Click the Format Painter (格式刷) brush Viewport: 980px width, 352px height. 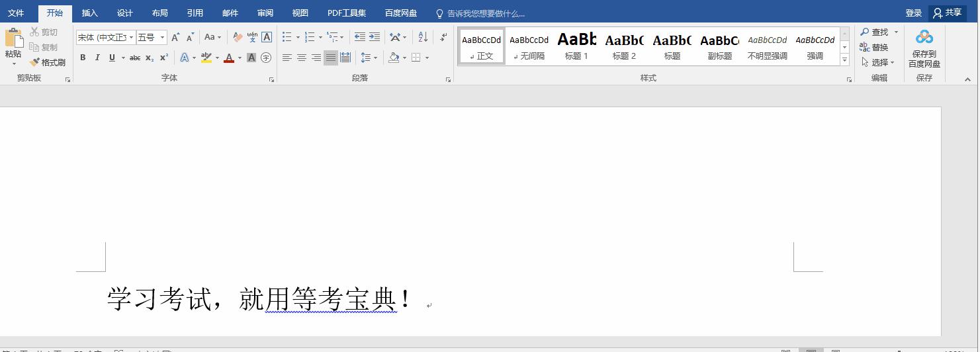click(x=48, y=62)
